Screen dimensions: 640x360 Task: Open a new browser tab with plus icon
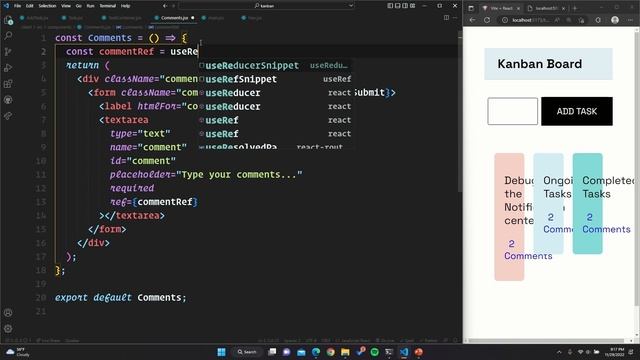pyautogui.click(x=575, y=8)
